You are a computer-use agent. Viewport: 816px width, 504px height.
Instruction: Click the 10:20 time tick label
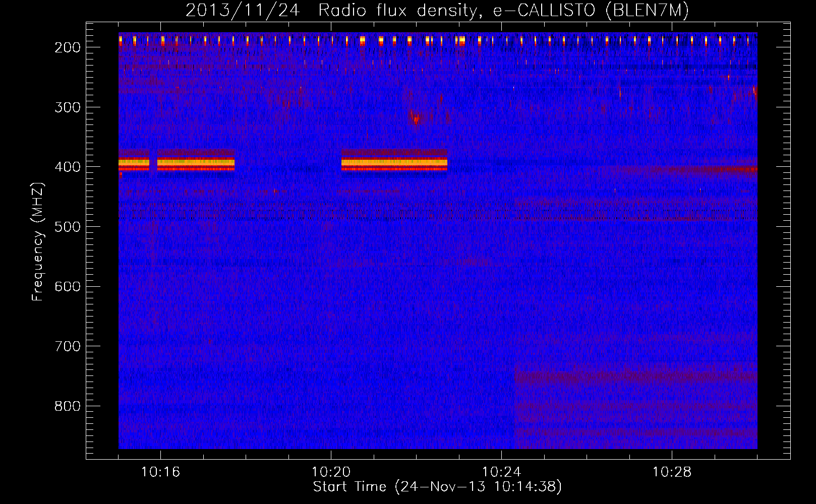[x=331, y=472]
